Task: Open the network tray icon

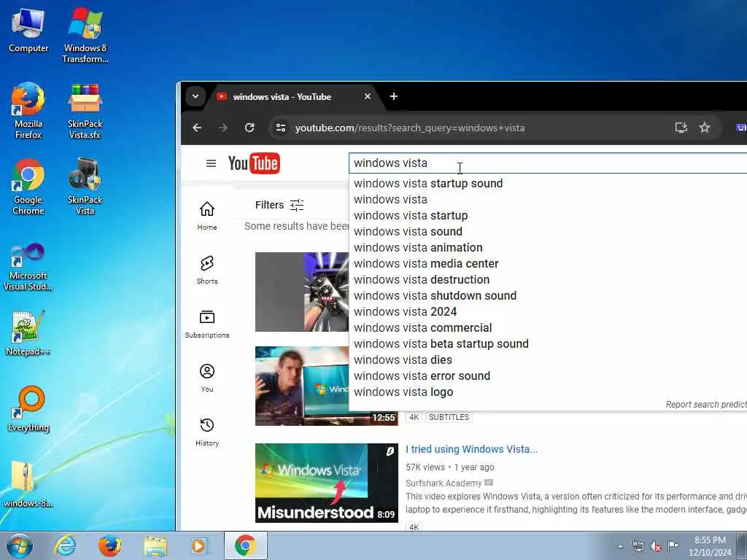Action: 638,546
